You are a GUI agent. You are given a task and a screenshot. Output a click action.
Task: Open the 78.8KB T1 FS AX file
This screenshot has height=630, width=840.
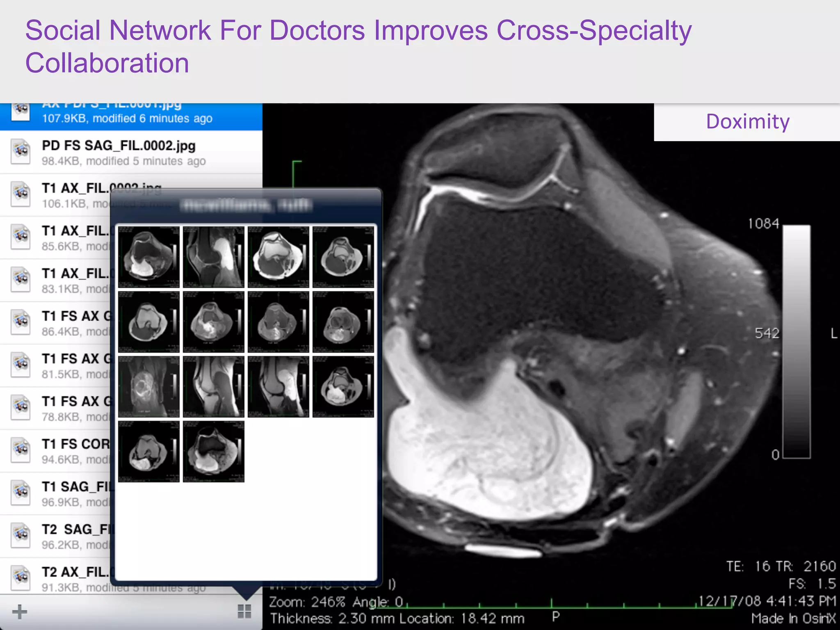pos(55,409)
